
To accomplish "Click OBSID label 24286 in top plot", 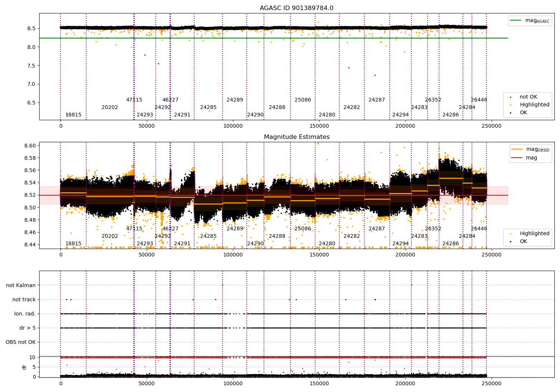I will pos(451,115).
